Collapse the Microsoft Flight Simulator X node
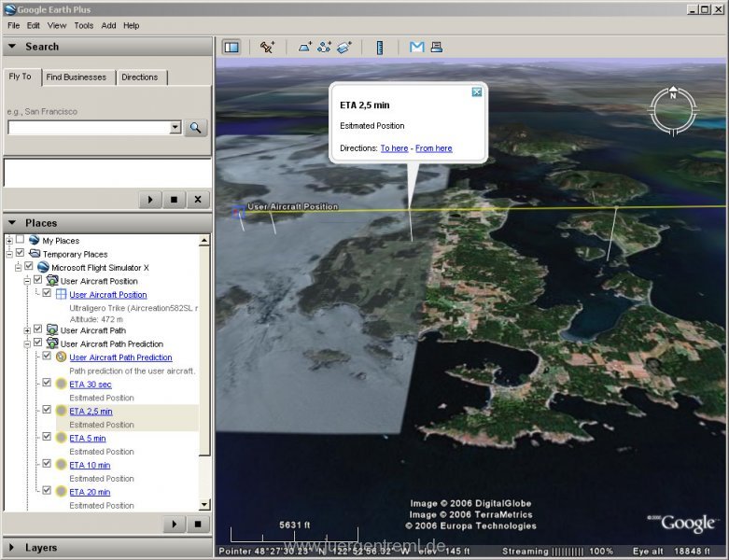Screen dimensions: 729x560 tap(18, 267)
